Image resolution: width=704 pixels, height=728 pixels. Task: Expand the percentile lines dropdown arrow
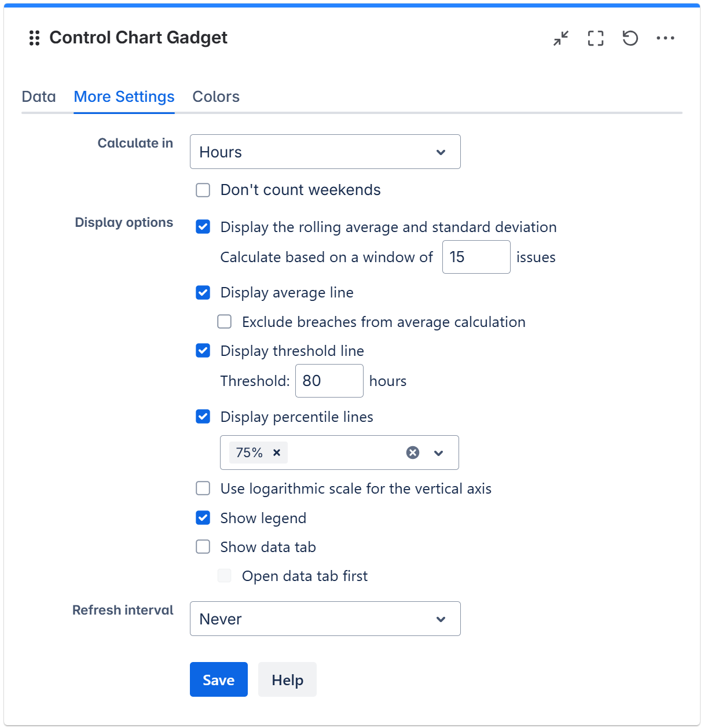[439, 453]
